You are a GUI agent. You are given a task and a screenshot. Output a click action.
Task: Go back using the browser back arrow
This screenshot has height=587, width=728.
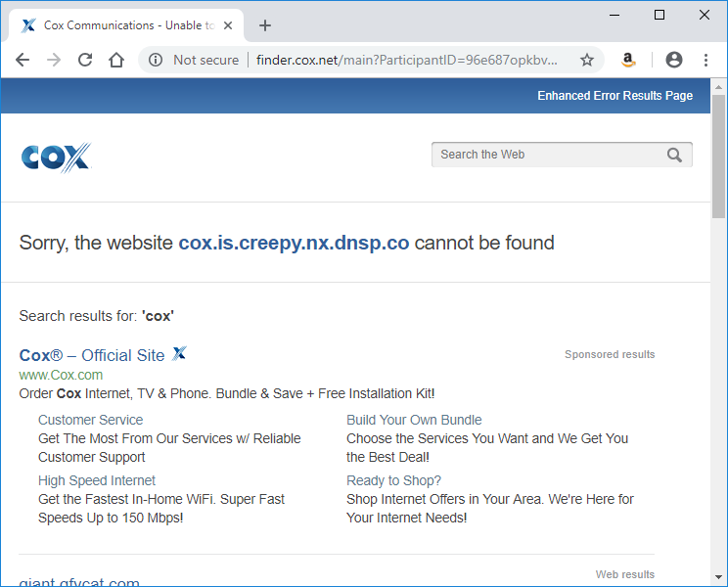[x=23, y=60]
